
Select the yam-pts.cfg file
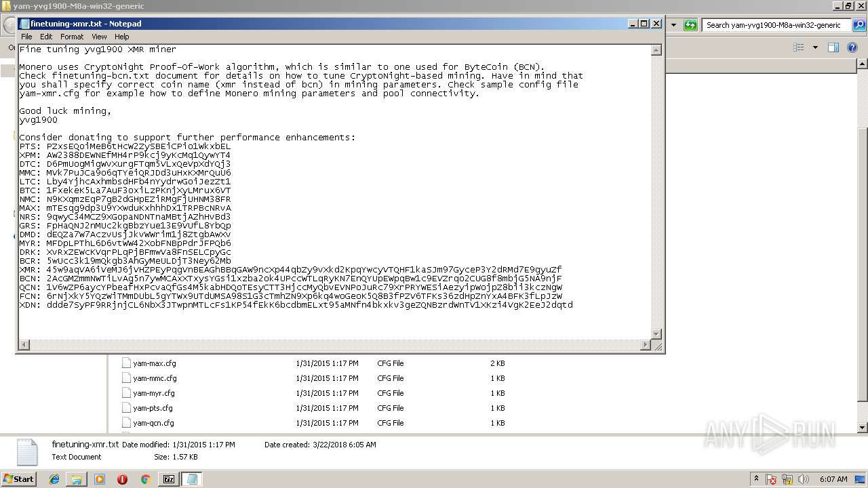pos(153,408)
